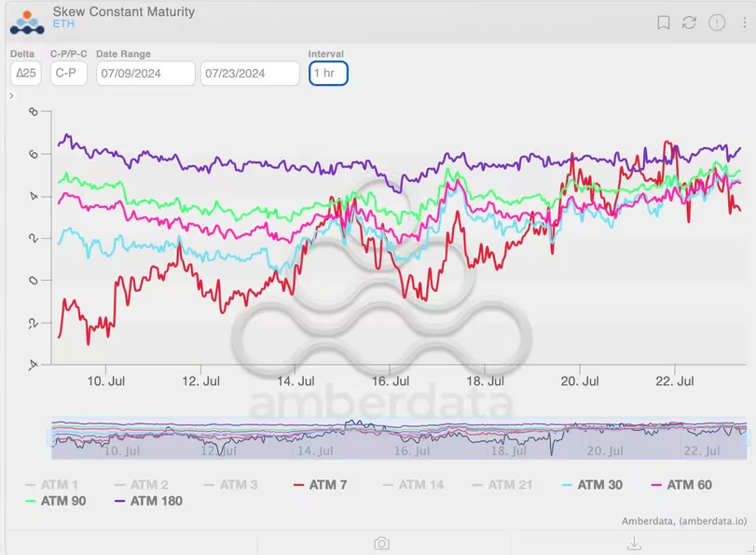Open the three-dot more options menu
Image resolution: width=756 pixels, height=555 pixels.
click(745, 22)
